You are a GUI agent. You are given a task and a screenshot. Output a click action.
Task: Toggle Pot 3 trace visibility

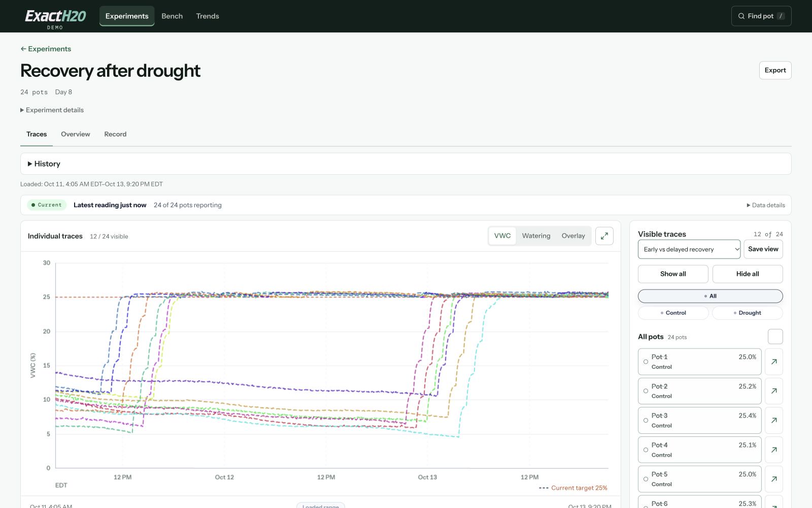[x=700, y=420]
